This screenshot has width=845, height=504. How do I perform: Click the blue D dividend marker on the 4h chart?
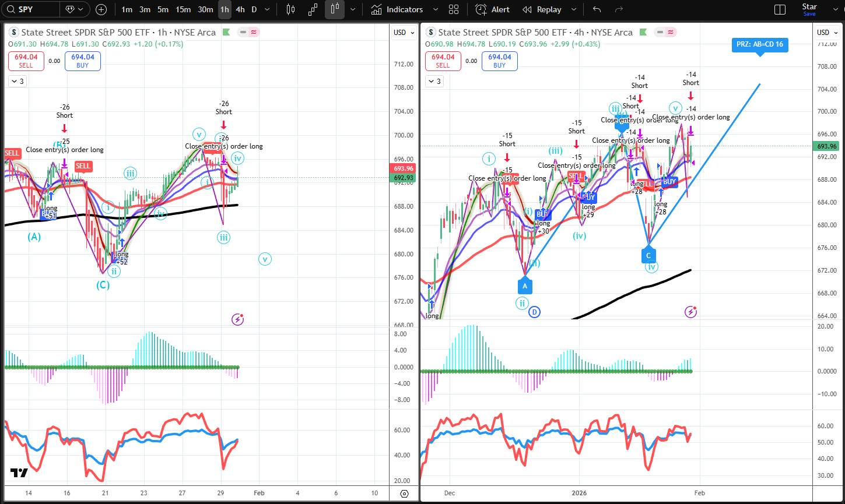535,313
